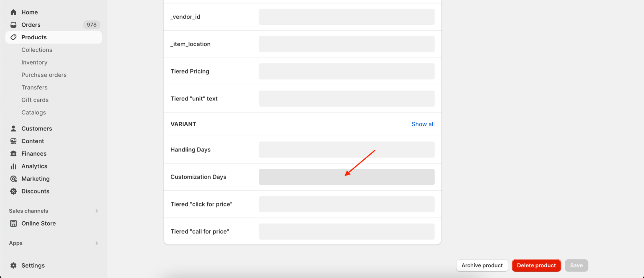Click the Archive product button
The width and height of the screenshot is (644, 278).
pyautogui.click(x=482, y=265)
